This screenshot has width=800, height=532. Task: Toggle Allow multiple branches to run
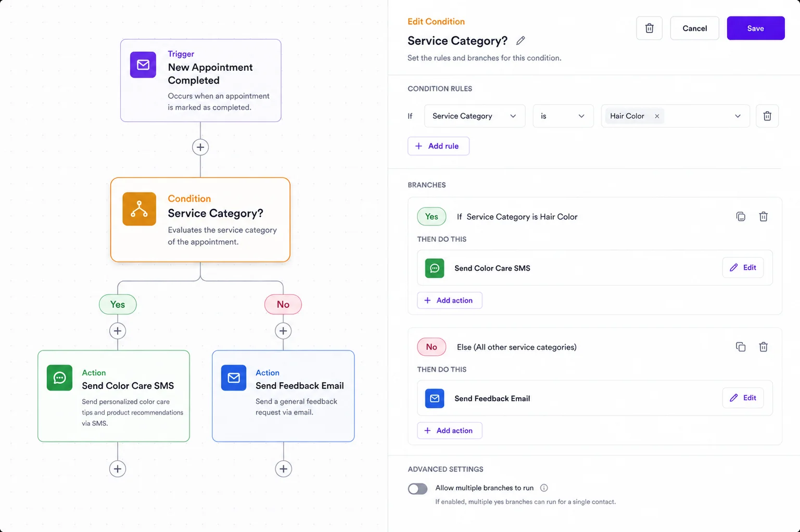coord(417,489)
